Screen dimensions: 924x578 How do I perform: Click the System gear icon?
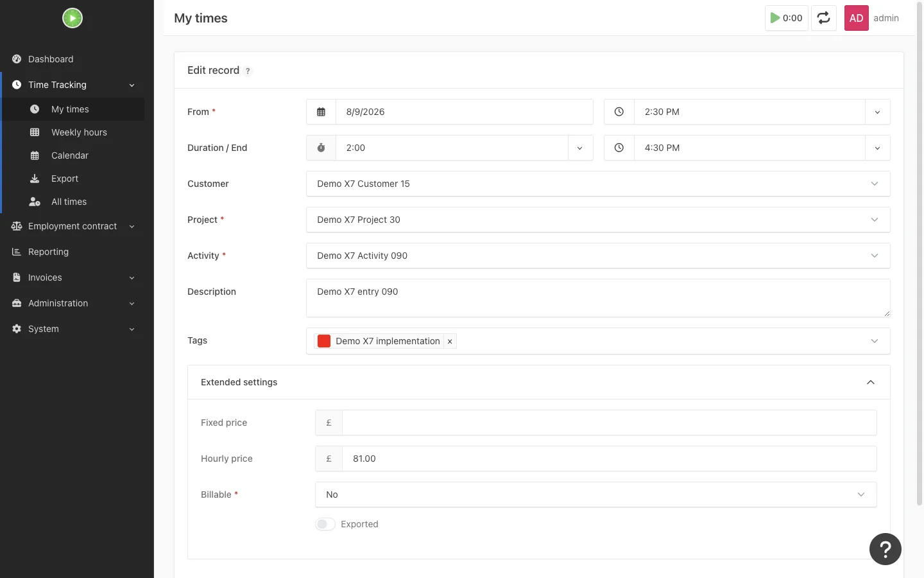pos(17,329)
